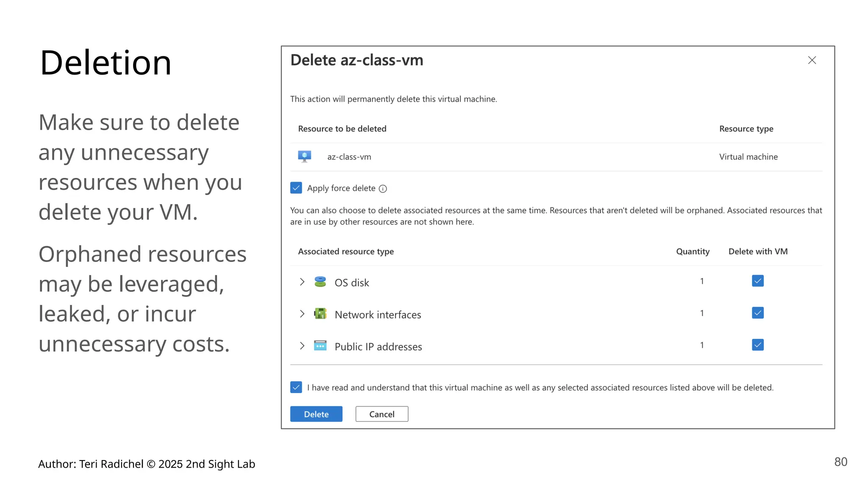
Task: Click the 'Resource to be deleted' column header
Action: 342,129
